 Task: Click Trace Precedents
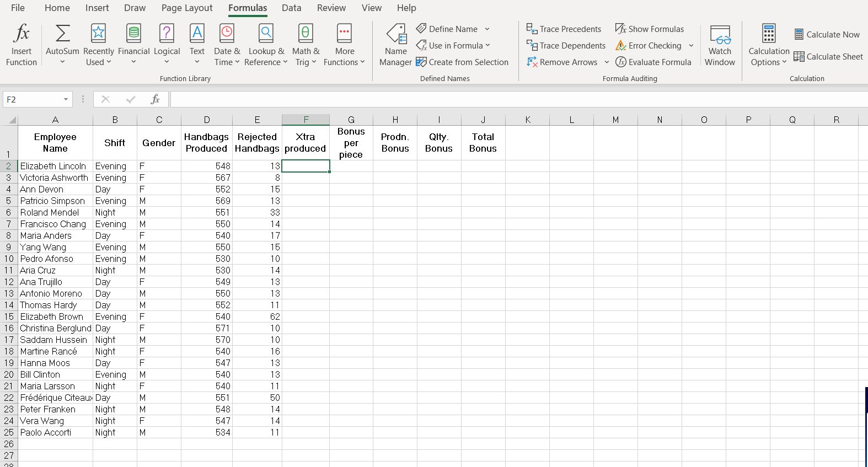564,29
